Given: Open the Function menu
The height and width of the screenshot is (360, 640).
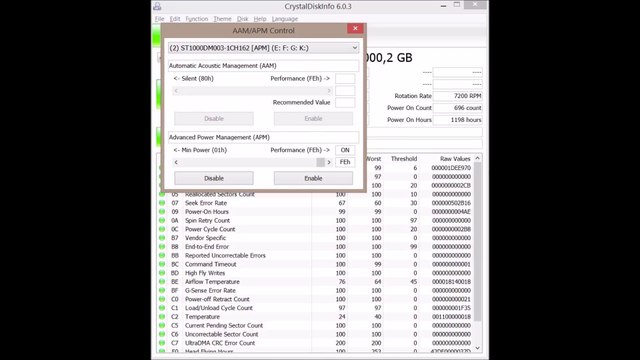Looking at the screenshot, I should (196, 19).
